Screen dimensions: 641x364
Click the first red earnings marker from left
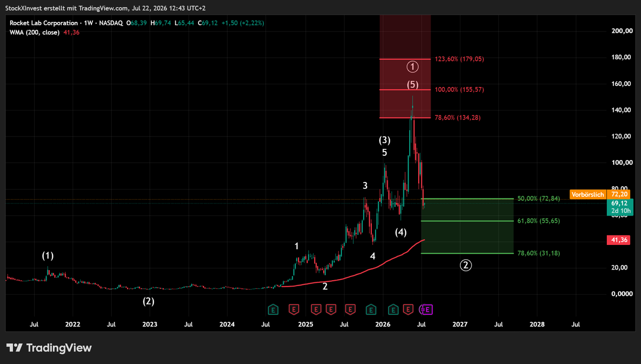294,308
